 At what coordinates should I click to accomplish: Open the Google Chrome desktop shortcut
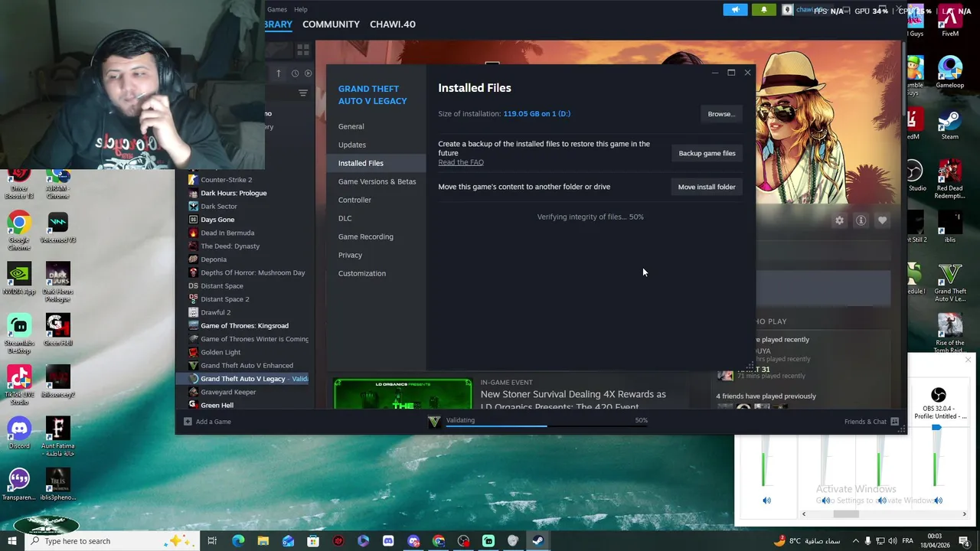(19, 231)
